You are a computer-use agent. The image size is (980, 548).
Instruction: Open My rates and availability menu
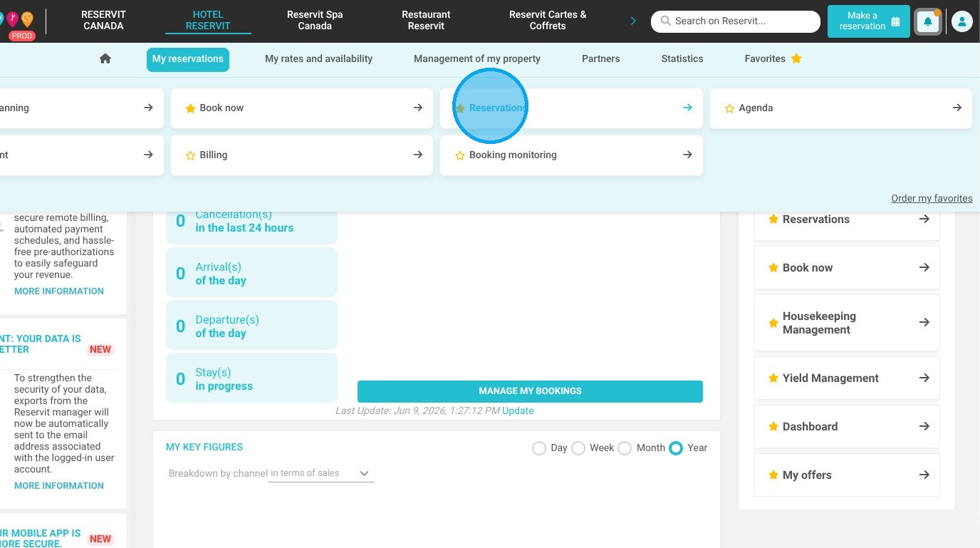click(x=319, y=59)
